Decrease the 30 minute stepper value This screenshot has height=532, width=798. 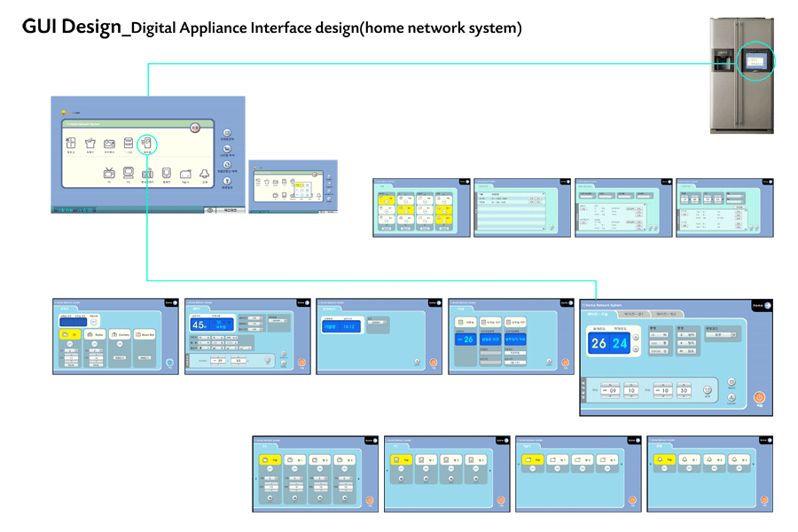click(684, 396)
